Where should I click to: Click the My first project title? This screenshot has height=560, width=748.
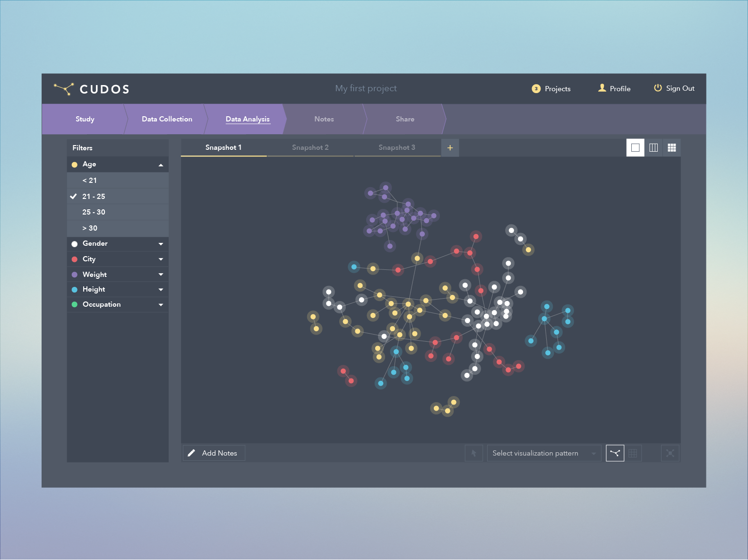coord(366,88)
